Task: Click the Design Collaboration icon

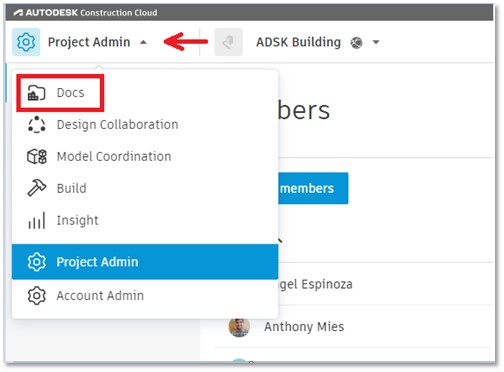Action: [x=36, y=125]
